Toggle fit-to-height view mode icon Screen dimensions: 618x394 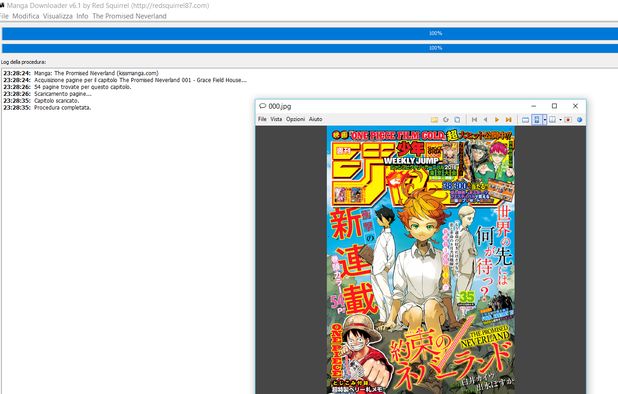(536, 119)
